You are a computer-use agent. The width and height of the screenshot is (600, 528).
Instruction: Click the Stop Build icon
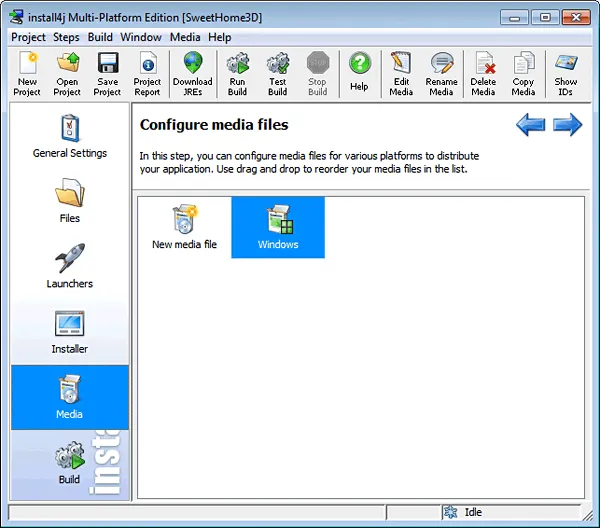pyautogui.click(x=318, y=74)
